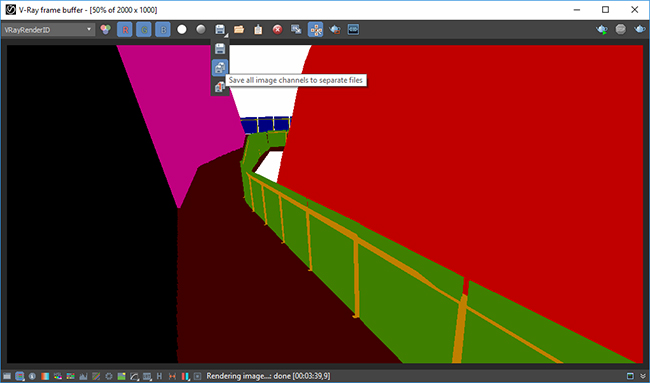Switch to RGB color mode icon
The width and height of the screenshot is (650, 383).
tap(105, 29)
